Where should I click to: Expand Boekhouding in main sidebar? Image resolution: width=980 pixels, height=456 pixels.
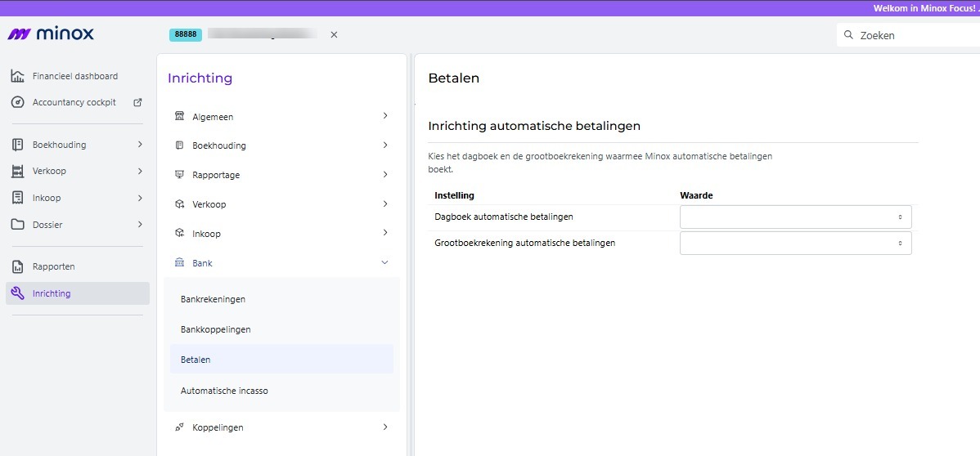click(x=139, y=145)
